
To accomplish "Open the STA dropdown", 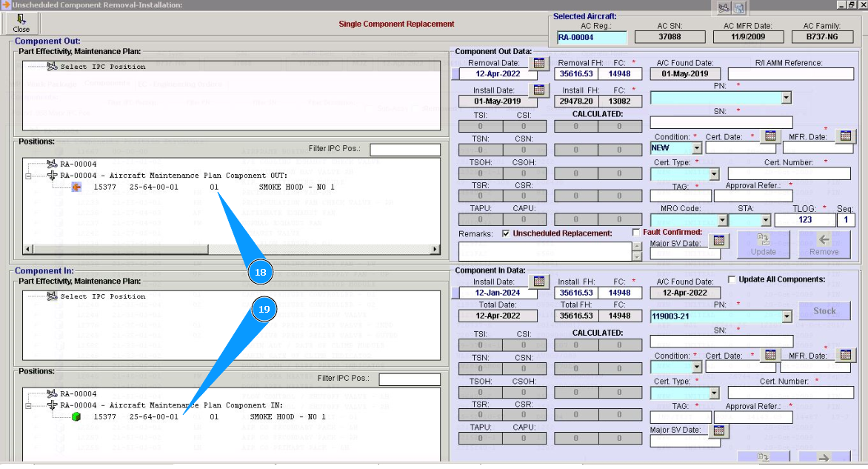I will pyautogui.click(x=766, y=220).
